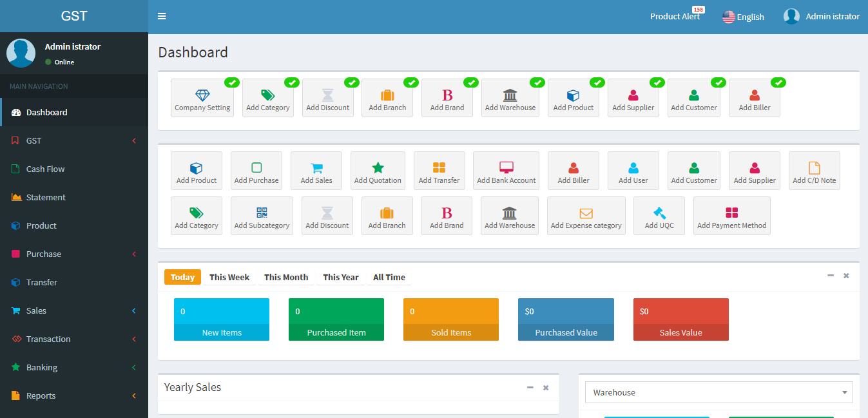868x418 pixels.
Task: Click green checkmark on Company Setting
Action: tap(232, 82)
